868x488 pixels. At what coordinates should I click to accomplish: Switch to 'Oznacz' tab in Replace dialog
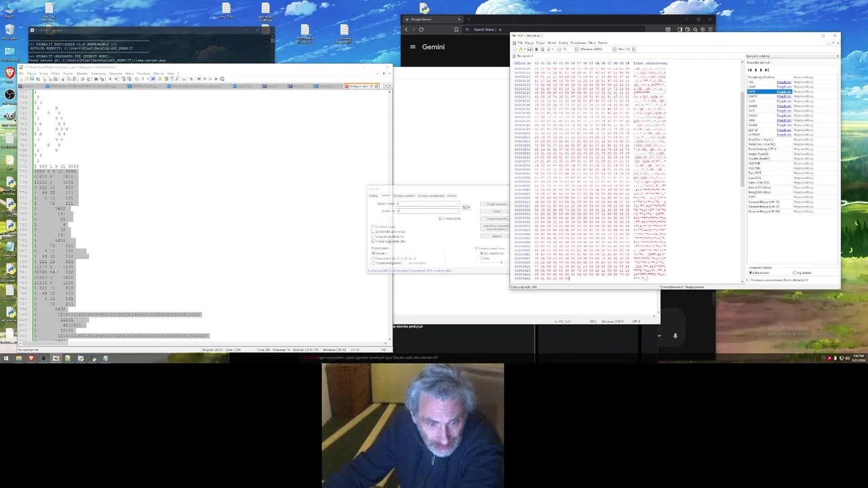[x=452, y=196]
